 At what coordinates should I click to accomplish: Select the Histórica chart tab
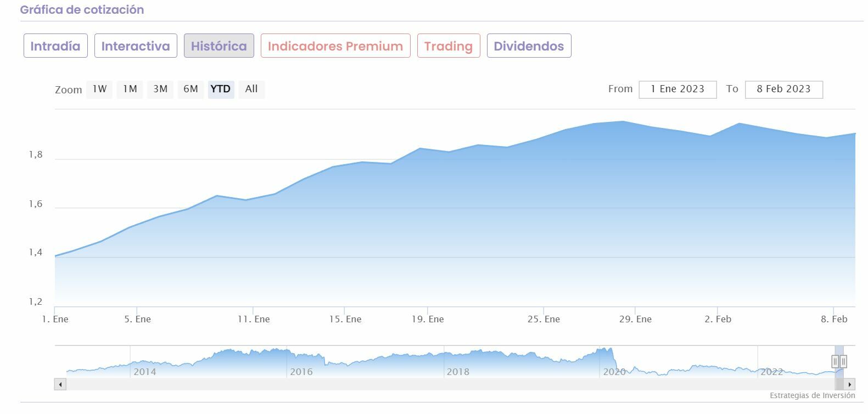click(219, 46)
